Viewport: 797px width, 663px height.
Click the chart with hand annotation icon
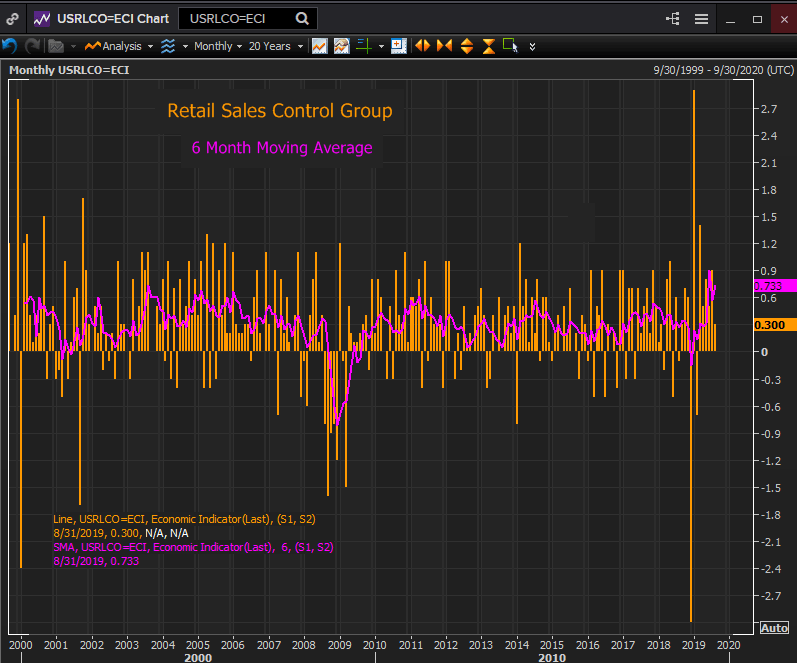pos(342,46)
